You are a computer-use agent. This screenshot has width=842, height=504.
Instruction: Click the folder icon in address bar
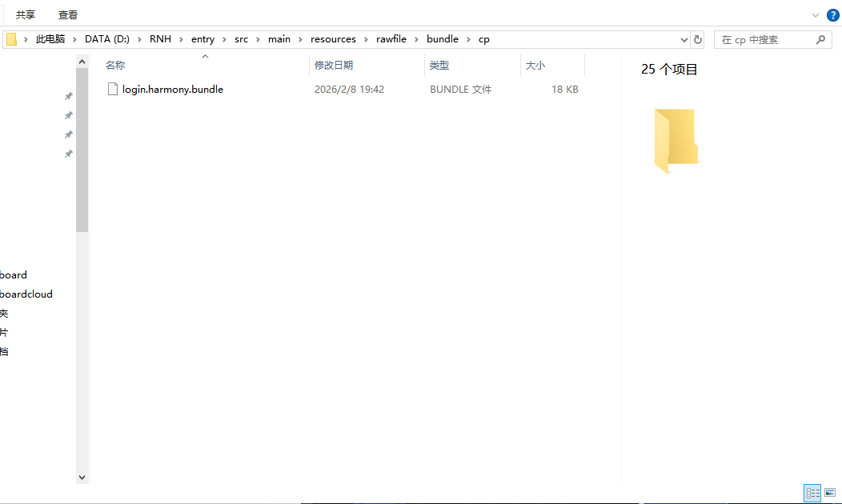pos(11,39)
